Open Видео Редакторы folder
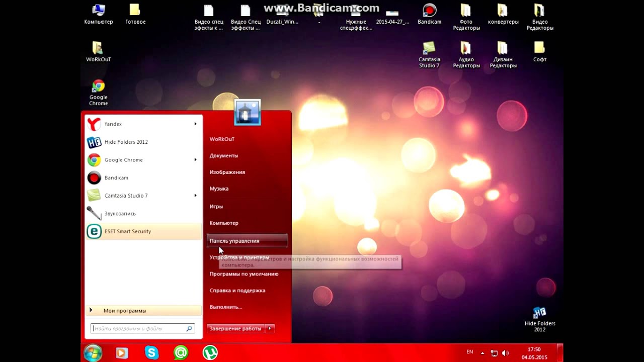The width and height of the screenshot is (644, 362). pyautogui.click(x=540, y=18)
